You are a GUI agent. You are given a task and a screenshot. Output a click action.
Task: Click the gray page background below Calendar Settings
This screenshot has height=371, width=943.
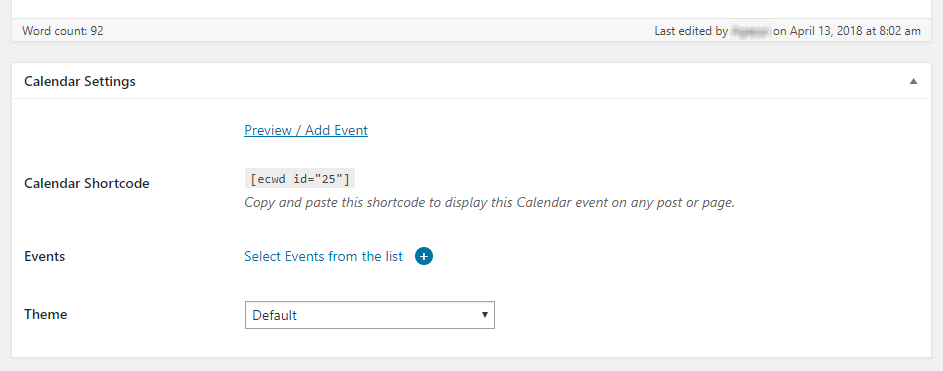pyautogui.click(x=472, y=364)
